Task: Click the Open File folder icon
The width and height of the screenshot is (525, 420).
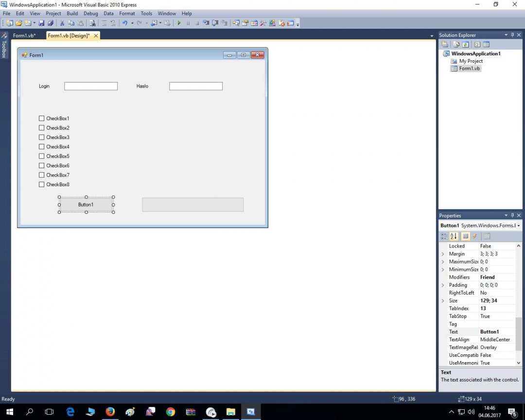Action: (18, 23)
